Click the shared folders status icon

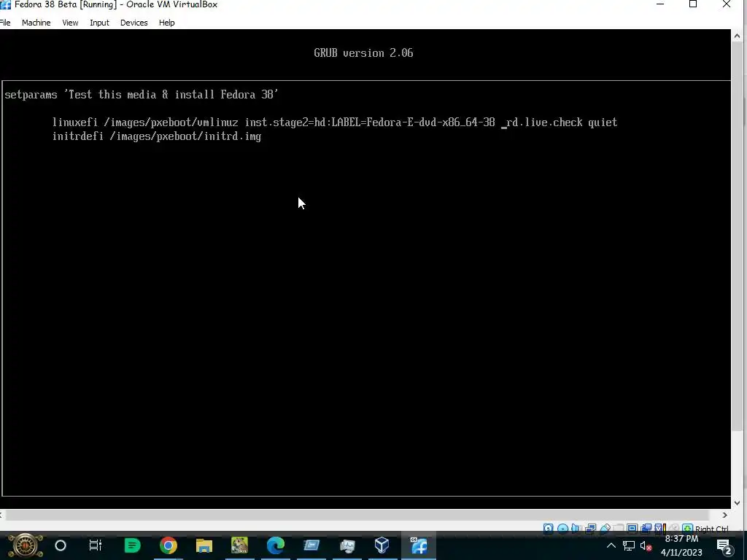coord(619,529)
